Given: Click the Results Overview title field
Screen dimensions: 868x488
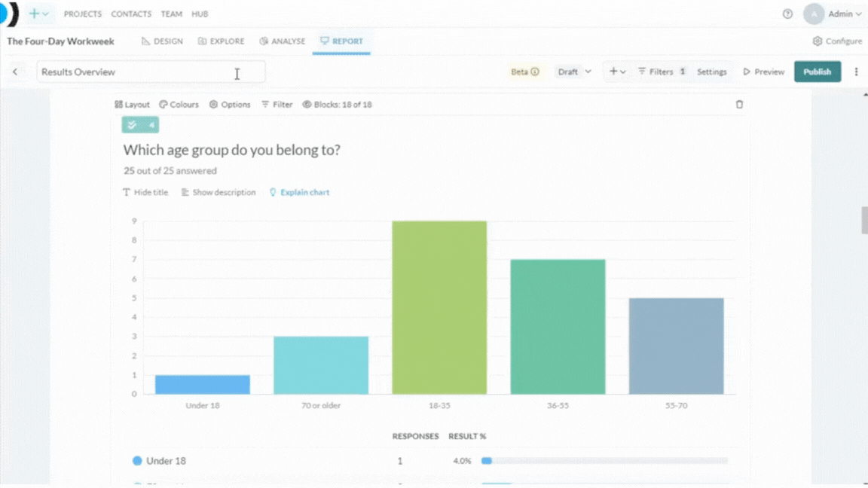Looking at the screenshot, I should point(151,72).
